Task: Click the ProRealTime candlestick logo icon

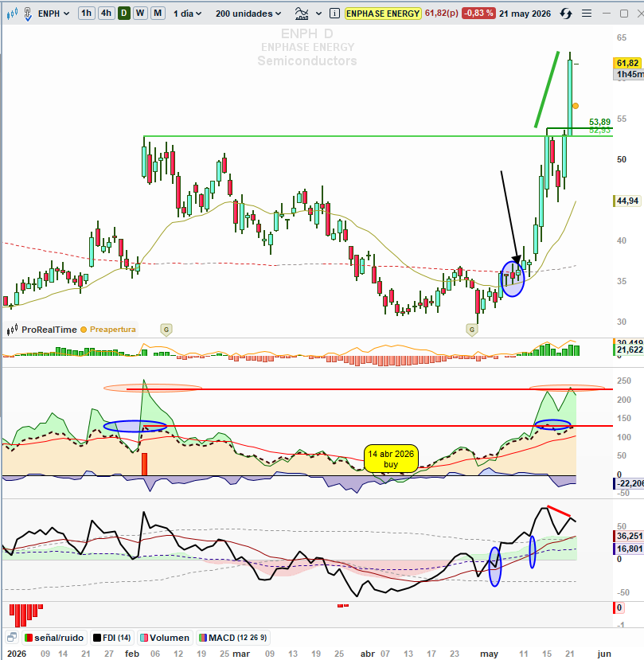Action: tap(12, 329)
